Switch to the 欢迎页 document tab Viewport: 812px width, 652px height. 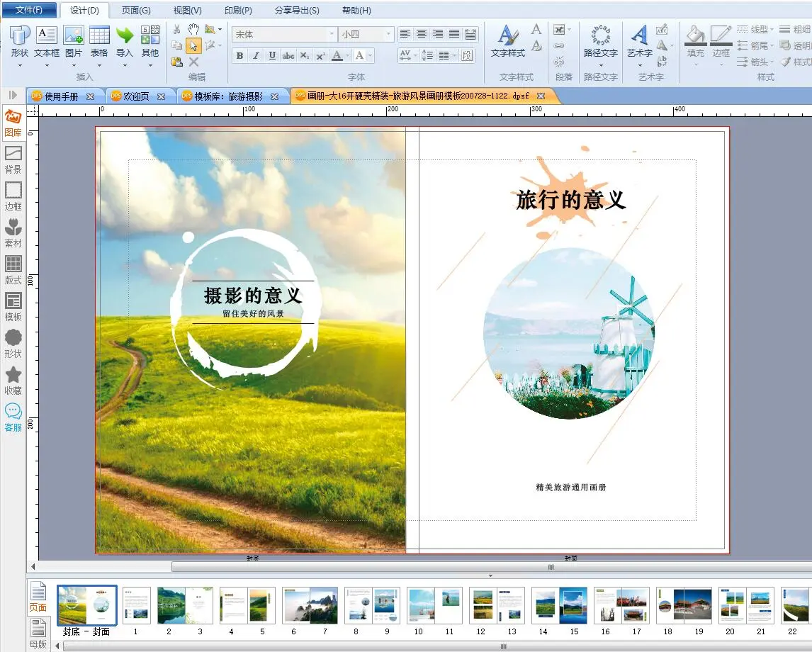tap(136, 96)
